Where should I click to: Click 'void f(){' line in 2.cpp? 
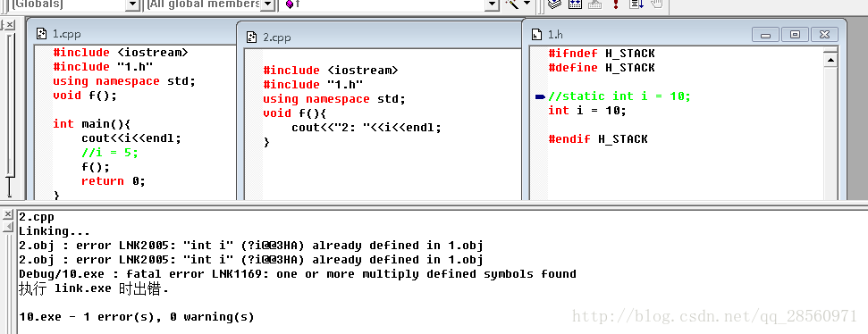pyautogui.click(x=295, y=113)
